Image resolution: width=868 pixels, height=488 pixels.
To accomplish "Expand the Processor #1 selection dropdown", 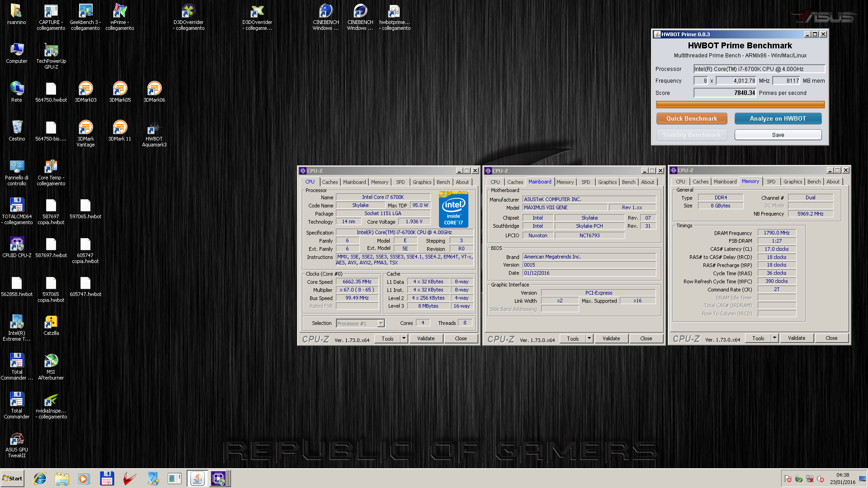I will point(381,323).
